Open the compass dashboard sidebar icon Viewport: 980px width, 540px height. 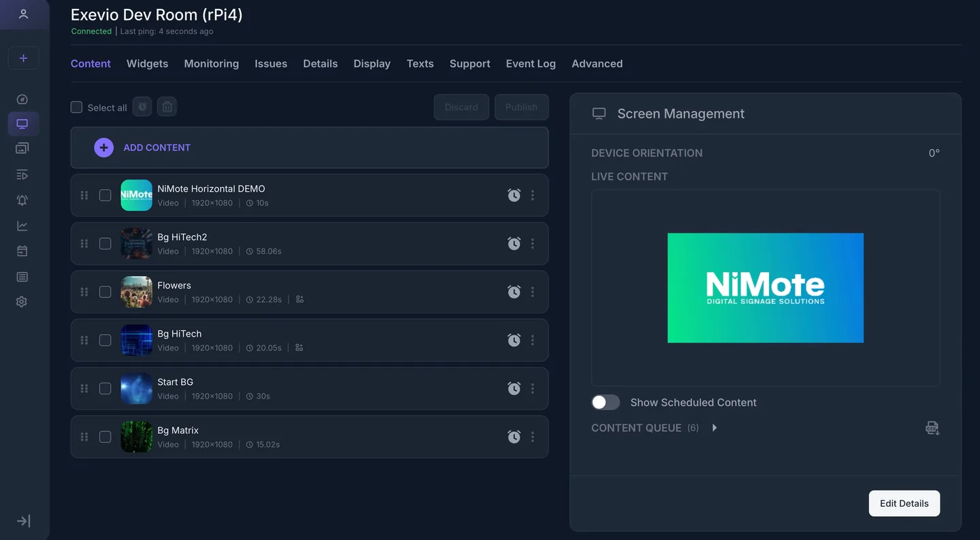(22, 99)
